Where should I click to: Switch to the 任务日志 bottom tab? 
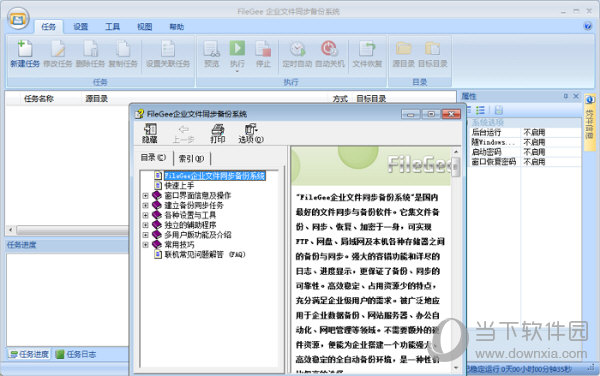(77, 354)
